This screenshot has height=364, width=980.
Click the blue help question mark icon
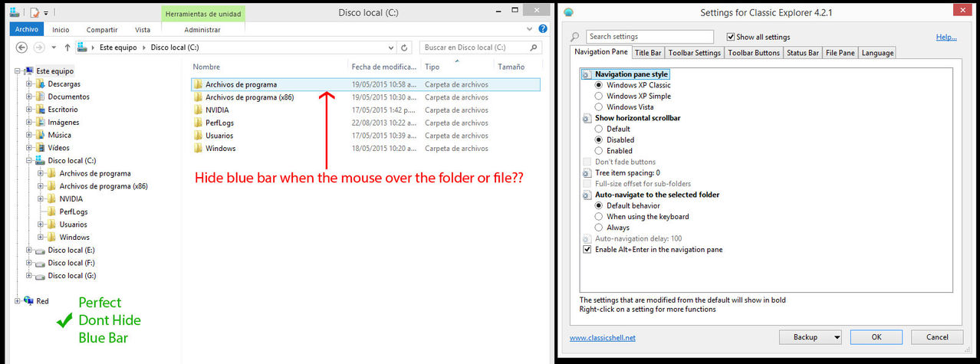543,30
